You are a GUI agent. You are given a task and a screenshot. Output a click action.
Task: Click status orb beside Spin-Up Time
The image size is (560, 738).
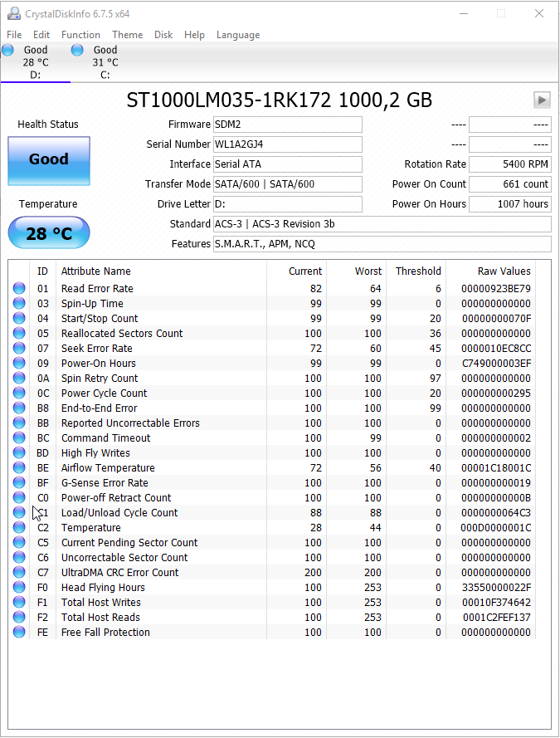point(19,304)
